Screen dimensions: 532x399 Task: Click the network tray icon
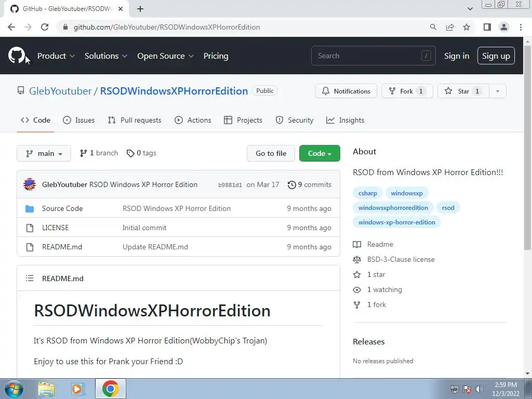(x=454, y=389)
